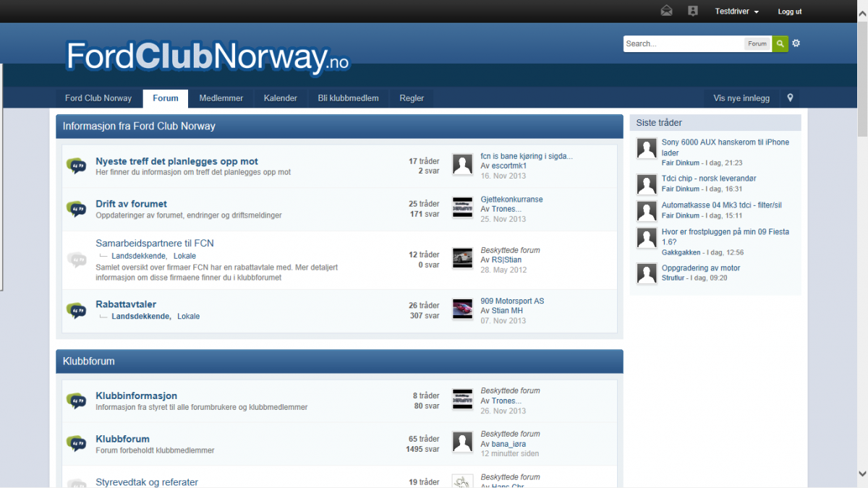The image size is (868, 488).
Task: Open Drift av forumet forum
Action: 131,204
